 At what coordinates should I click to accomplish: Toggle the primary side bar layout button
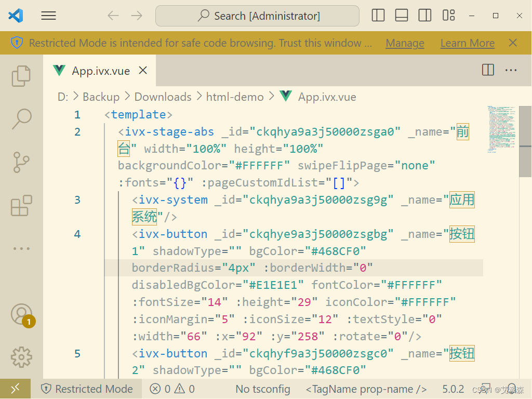pos(378,16)
